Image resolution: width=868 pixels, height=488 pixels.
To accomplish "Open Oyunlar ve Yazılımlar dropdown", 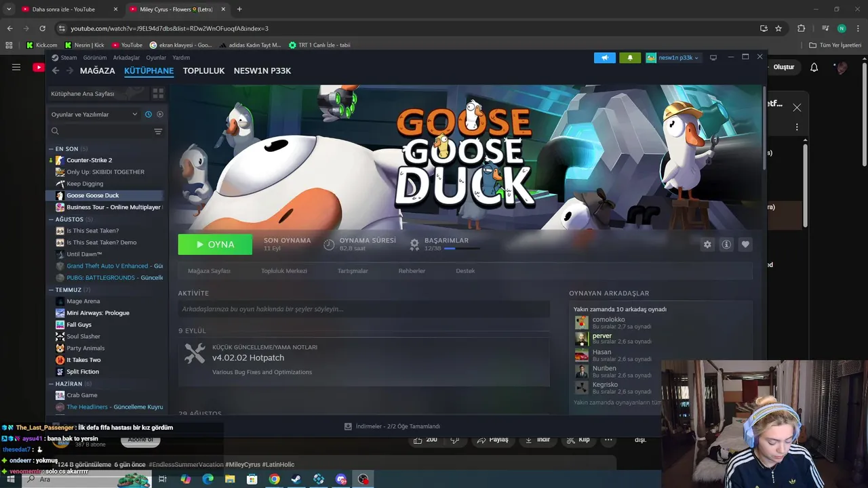I will point(94,114).
